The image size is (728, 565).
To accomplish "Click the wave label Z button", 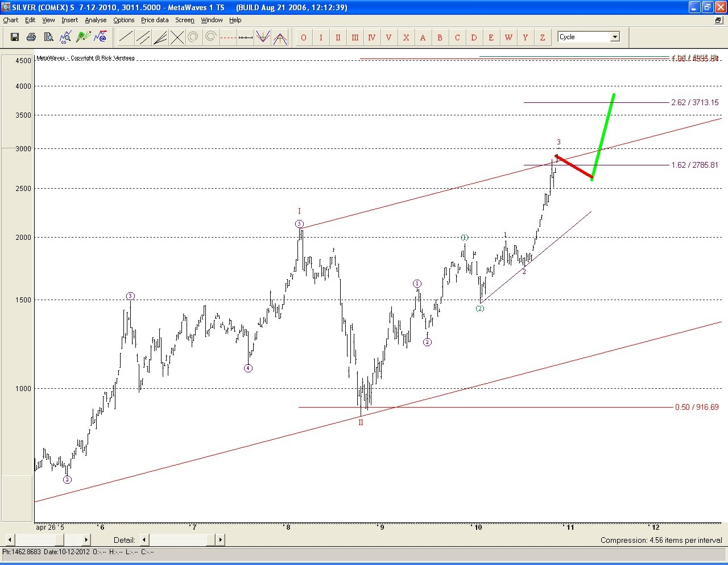I will 543,38.
